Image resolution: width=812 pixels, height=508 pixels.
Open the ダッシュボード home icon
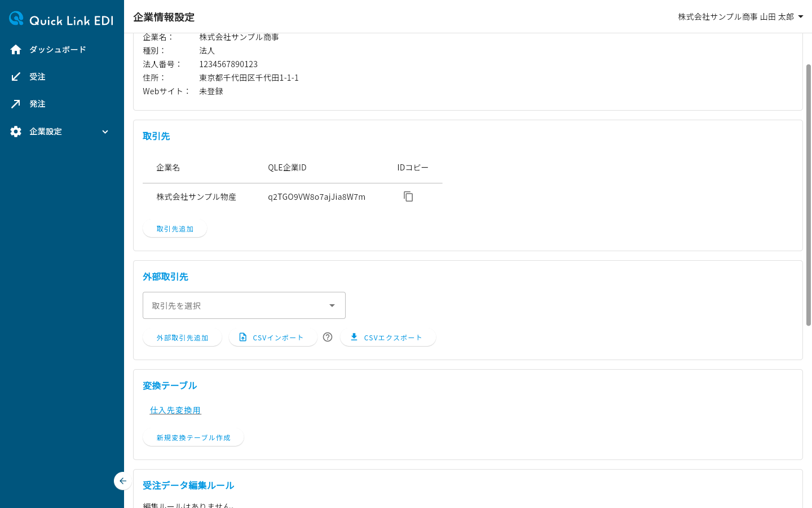(16, 50)
